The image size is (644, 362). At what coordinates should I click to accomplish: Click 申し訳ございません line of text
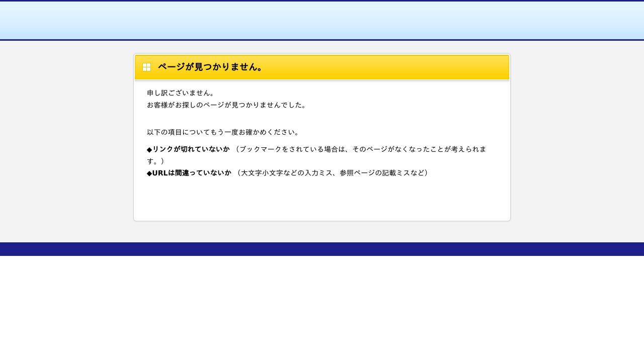point(181,93)
